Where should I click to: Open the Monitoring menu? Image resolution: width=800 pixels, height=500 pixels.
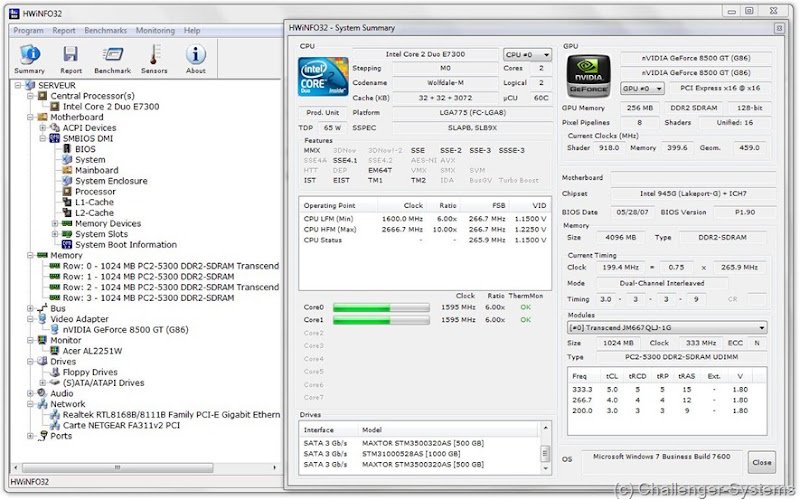[x=155, y=31]
